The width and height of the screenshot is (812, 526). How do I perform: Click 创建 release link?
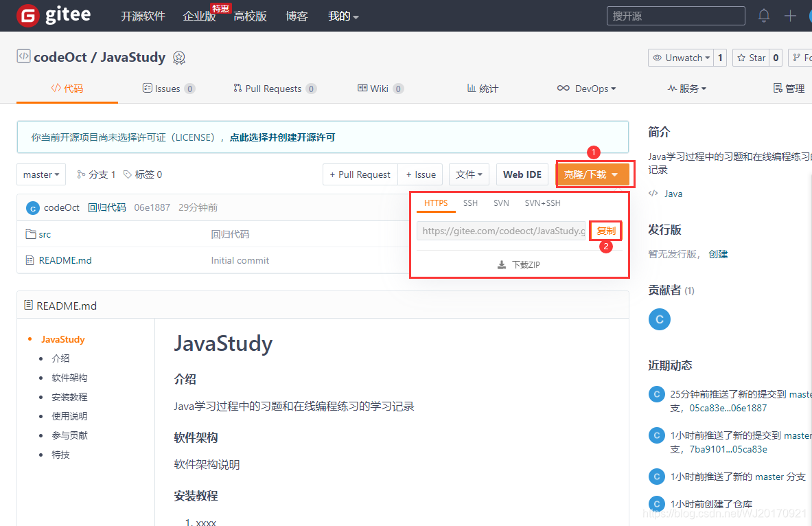coord(718,254)
